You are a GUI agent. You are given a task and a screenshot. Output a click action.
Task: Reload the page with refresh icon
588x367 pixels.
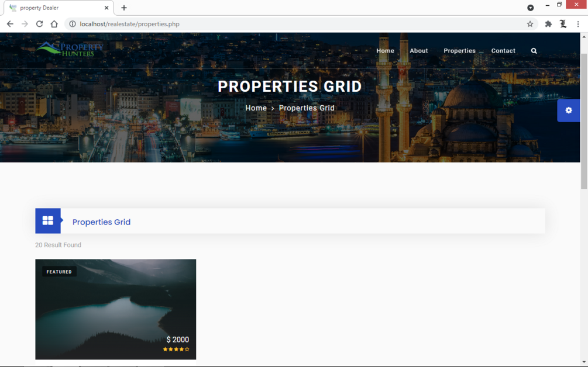pyautogui.click(x=39, y=24)
